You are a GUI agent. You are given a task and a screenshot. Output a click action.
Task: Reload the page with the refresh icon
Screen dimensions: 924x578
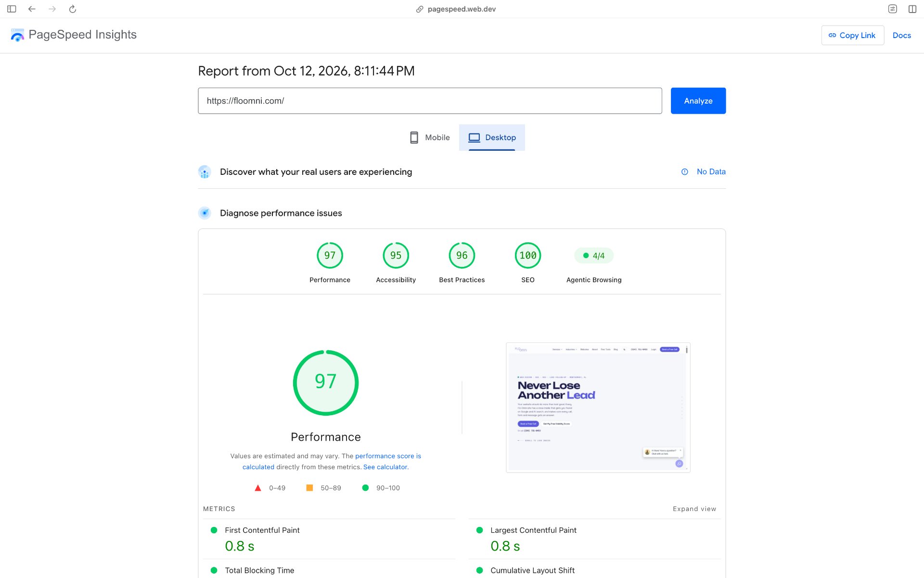73,9
